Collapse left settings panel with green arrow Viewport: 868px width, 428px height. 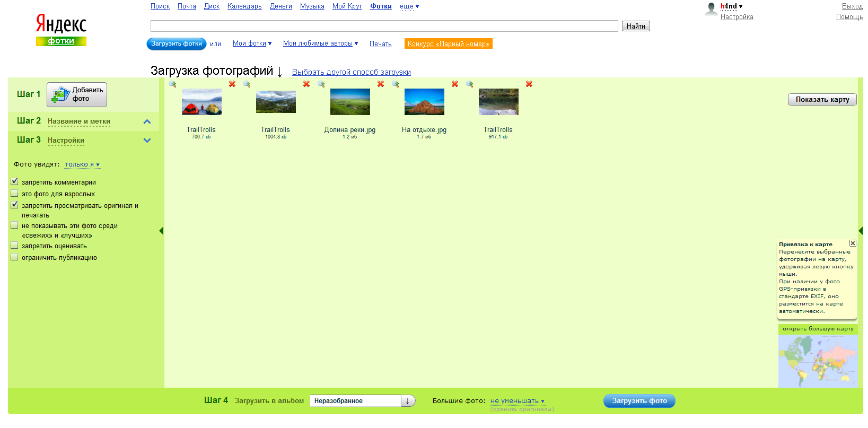tap(161, 231)
